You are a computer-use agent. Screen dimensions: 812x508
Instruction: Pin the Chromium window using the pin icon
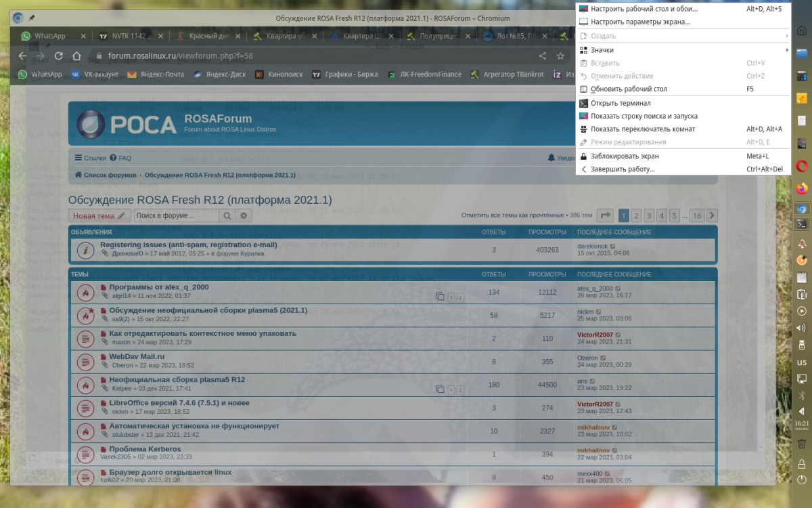click(32, 18)
